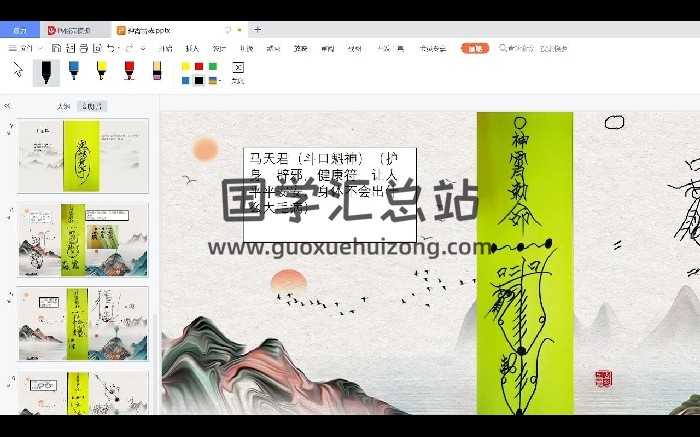Viewport: 700px width, 437px height.
Task: Select the red marker pen
Action: pos(129,71)
